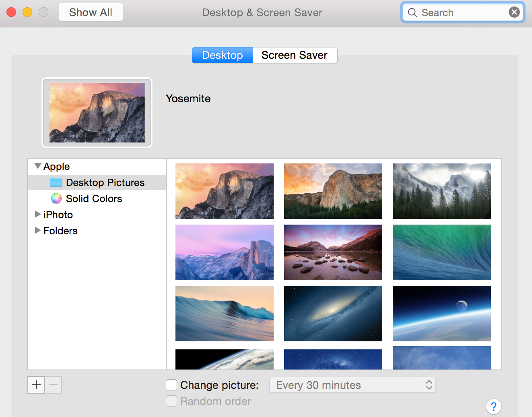Click the current Yosemite wallpaper preview
The image size is (532, 417).
[97, 113]
